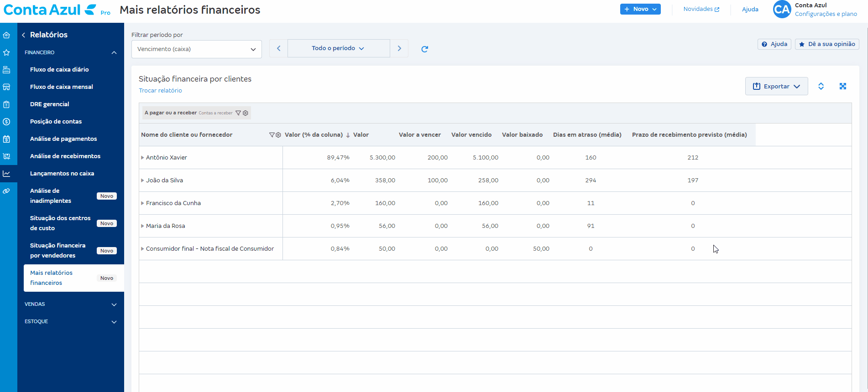Click the refresh report icon
Image resolution: width=868 pixels, height=392 pixels.
424,49
